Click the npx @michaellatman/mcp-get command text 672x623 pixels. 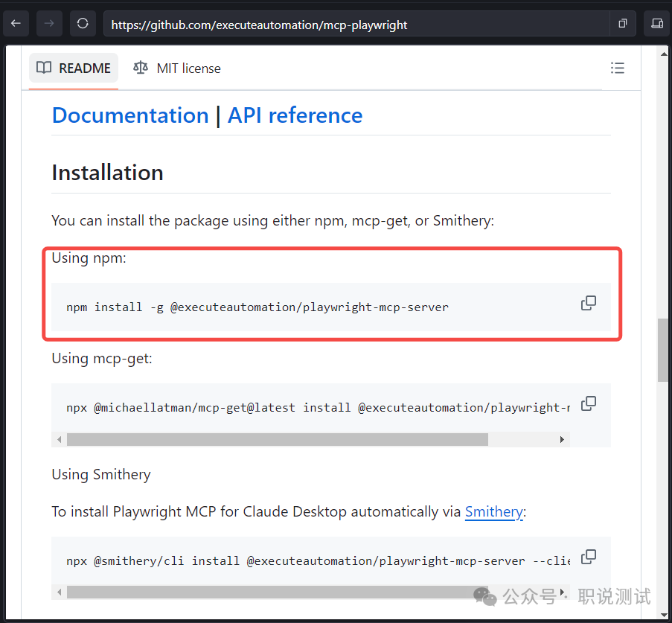[x=318, y=407]
